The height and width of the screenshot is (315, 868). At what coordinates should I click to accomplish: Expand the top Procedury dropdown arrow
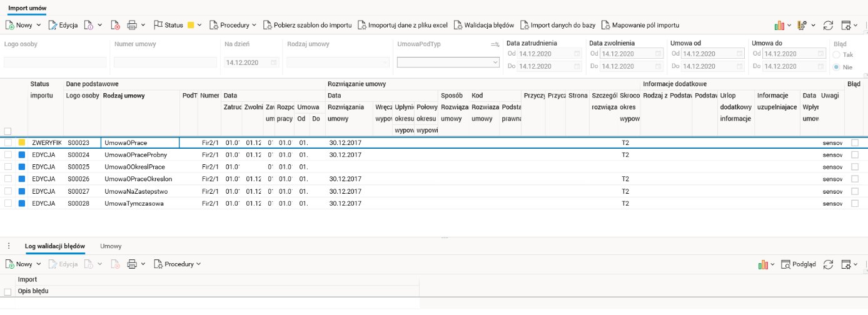click(x=254, y=25)
